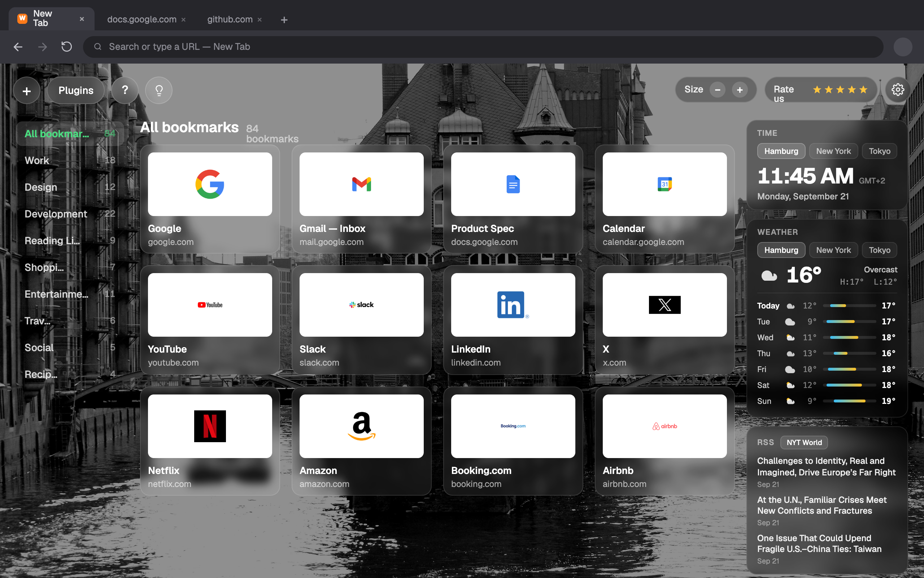Click the lightbulb tips button
The width and height of the screenshot is (924, 578).
tap(159, 90)
